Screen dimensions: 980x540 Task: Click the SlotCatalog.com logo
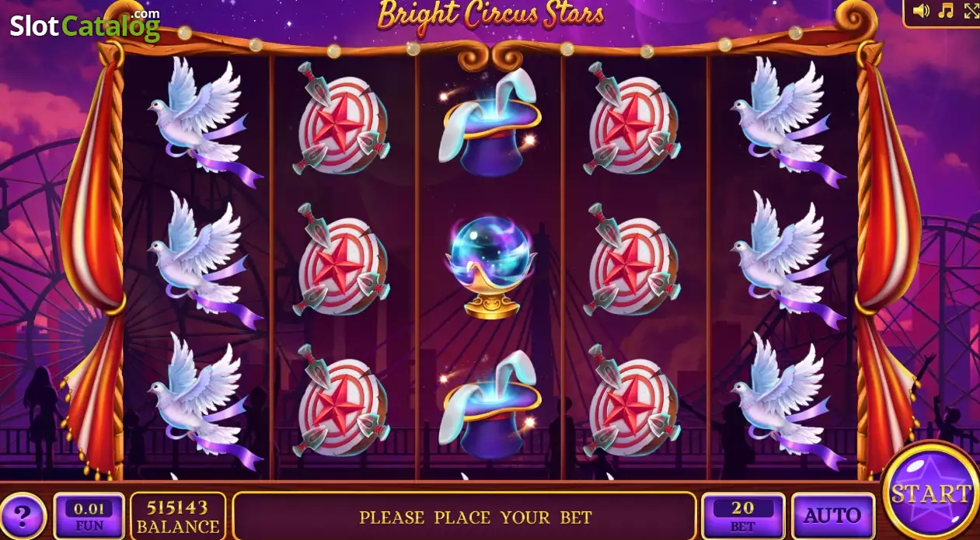tap(85, 24)
